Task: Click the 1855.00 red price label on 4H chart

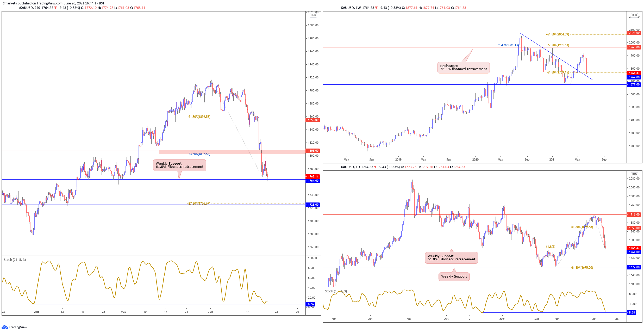Action: (312, 120)
